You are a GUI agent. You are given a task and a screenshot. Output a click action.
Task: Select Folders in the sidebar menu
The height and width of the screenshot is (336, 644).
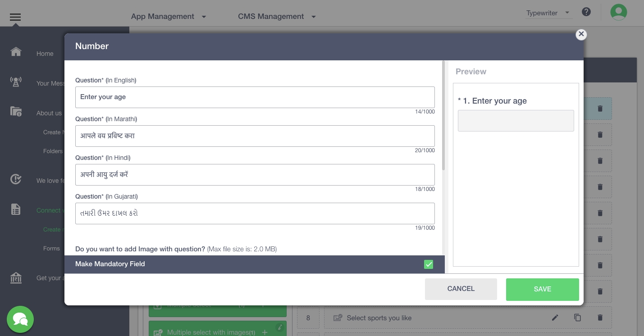point(53,151)
